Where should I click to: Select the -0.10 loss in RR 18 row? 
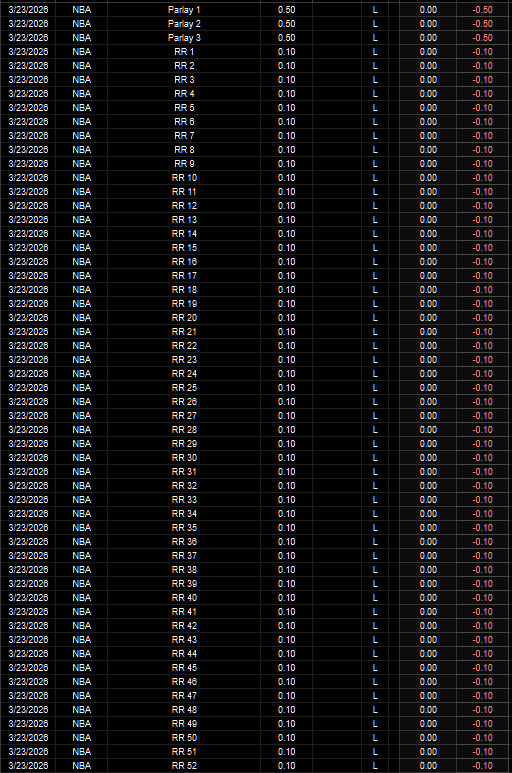pos(482,289)
